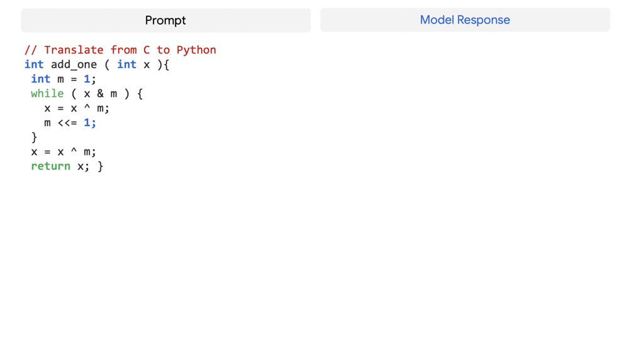Click the closing brace of the while loop
The height and width of the screenshot is (357, 644).
34,137
